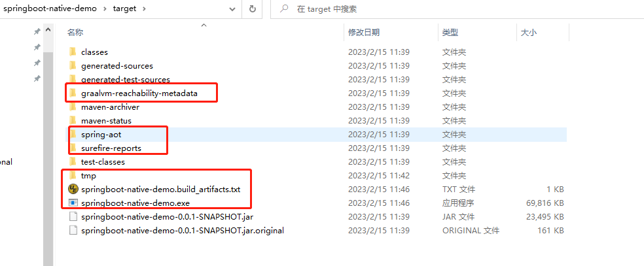
Task: Select the tmp folder icon
Action: [73, 175]
